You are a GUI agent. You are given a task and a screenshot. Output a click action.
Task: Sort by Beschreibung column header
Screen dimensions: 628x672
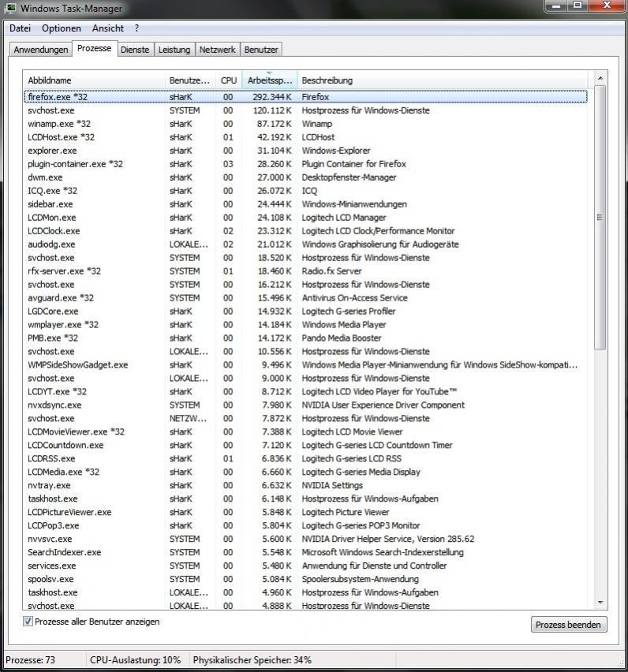point(443,80)
